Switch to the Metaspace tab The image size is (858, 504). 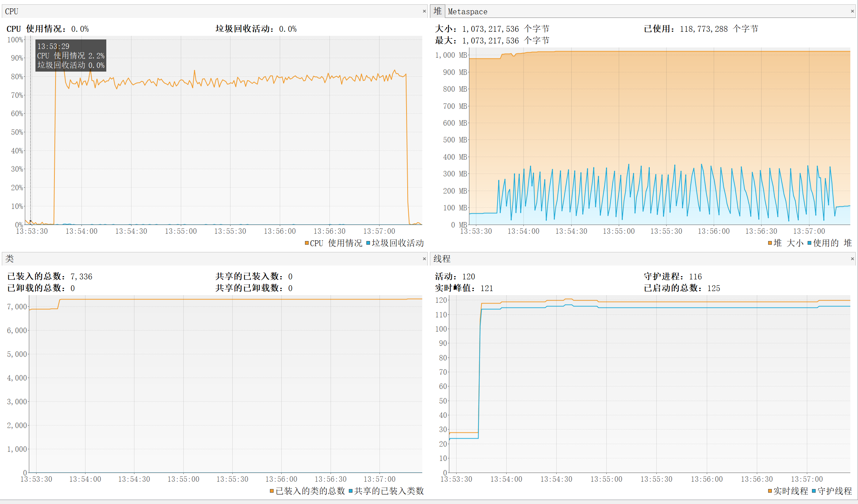point(467,12)
